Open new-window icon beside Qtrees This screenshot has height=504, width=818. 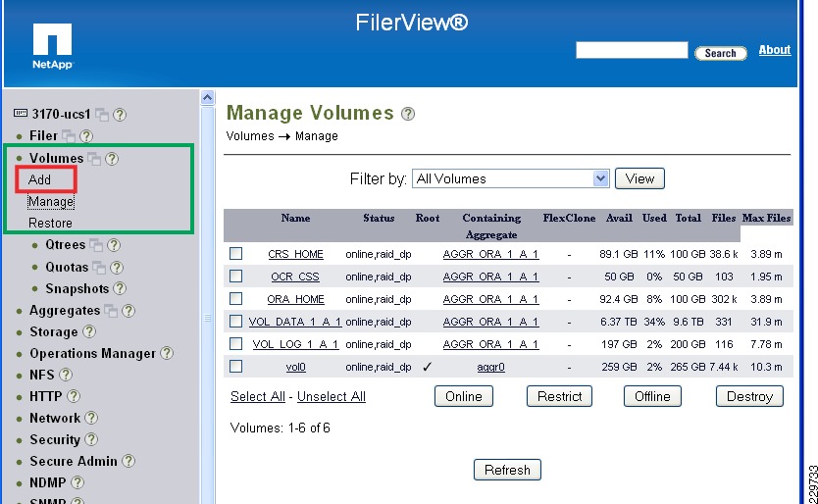tap(96, 245)
